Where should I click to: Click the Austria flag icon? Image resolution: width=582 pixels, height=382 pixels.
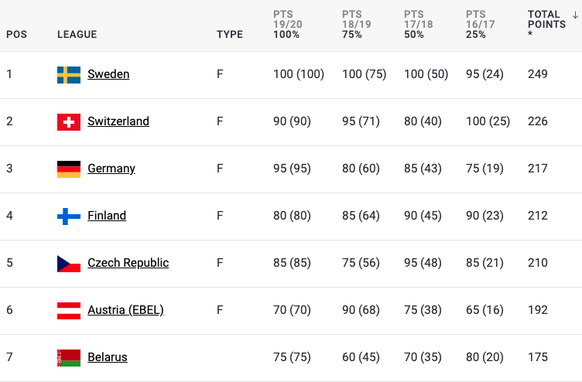tap(69, 310)
